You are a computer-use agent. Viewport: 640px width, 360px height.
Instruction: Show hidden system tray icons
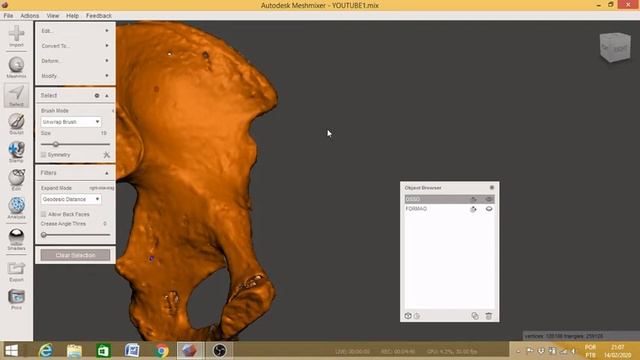point(518,351)
